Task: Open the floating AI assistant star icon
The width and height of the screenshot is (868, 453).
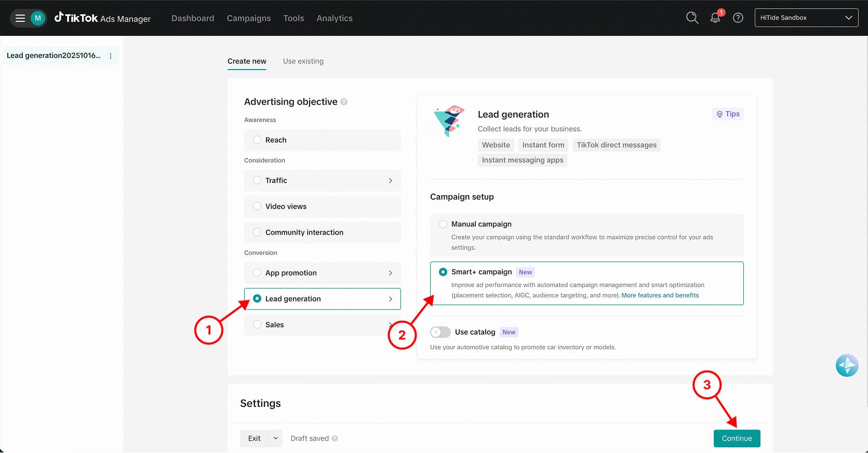Action: (846, 366)
